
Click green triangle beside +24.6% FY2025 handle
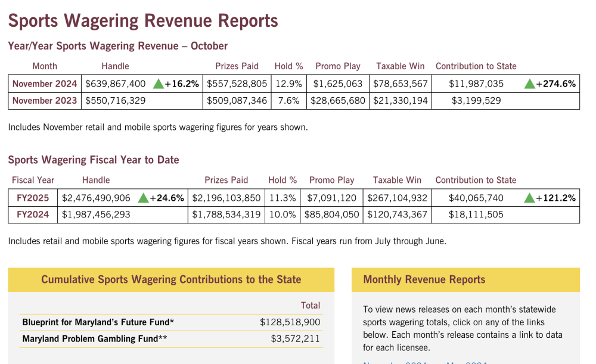[143, 198]
